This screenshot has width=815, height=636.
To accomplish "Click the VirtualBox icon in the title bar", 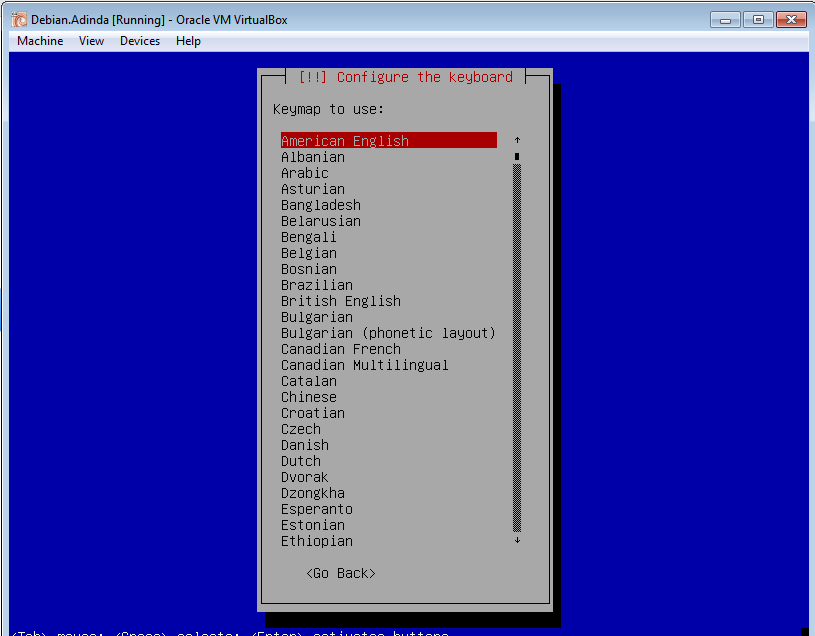I will [x=19, y=20].
